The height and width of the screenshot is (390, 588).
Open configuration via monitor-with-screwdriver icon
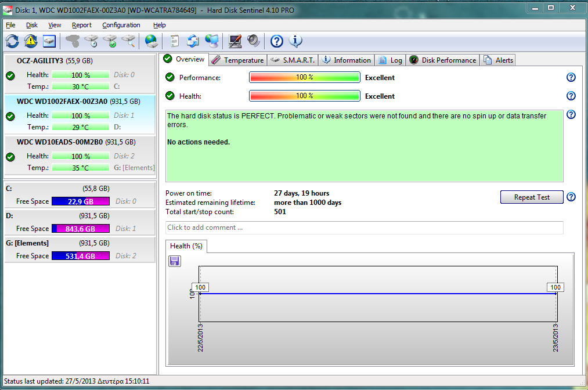click(235, 41)
